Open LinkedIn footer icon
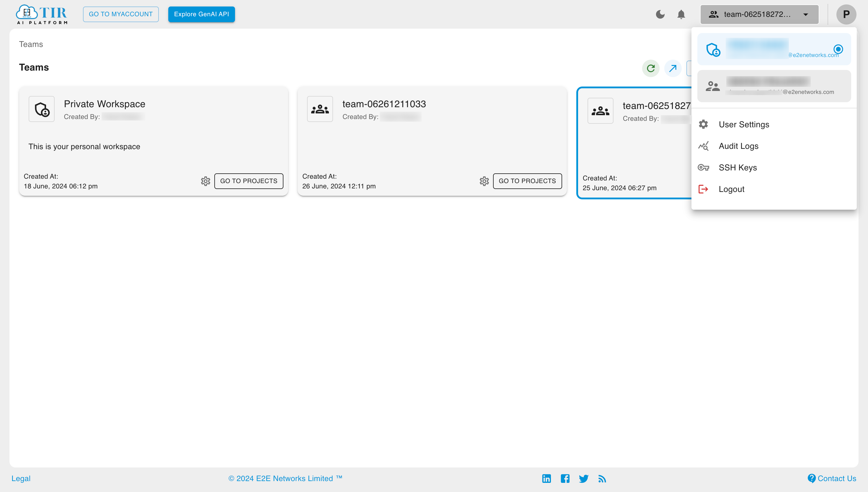The image size is (868, 492). coord(546,478)
